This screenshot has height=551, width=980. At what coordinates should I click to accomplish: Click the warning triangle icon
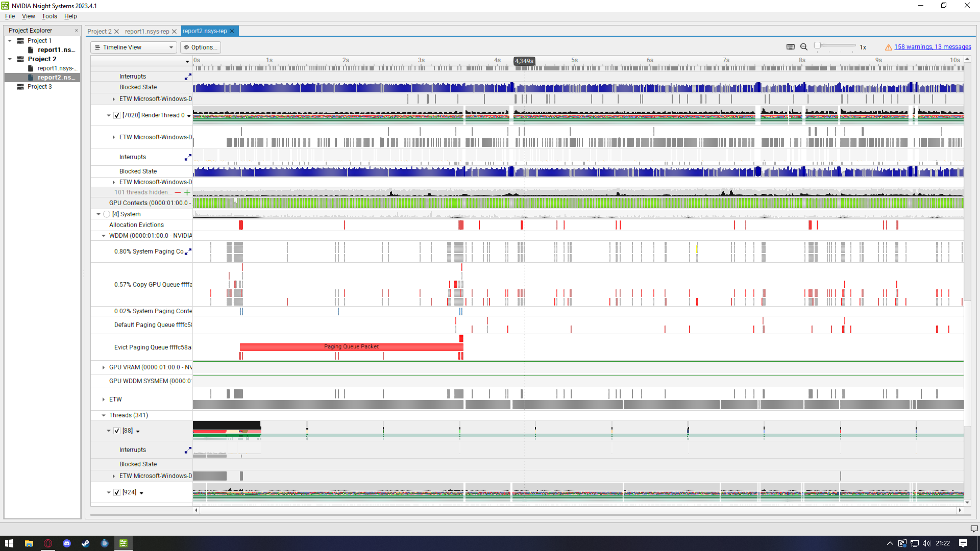pyautogui.click(x=889, y=47)
